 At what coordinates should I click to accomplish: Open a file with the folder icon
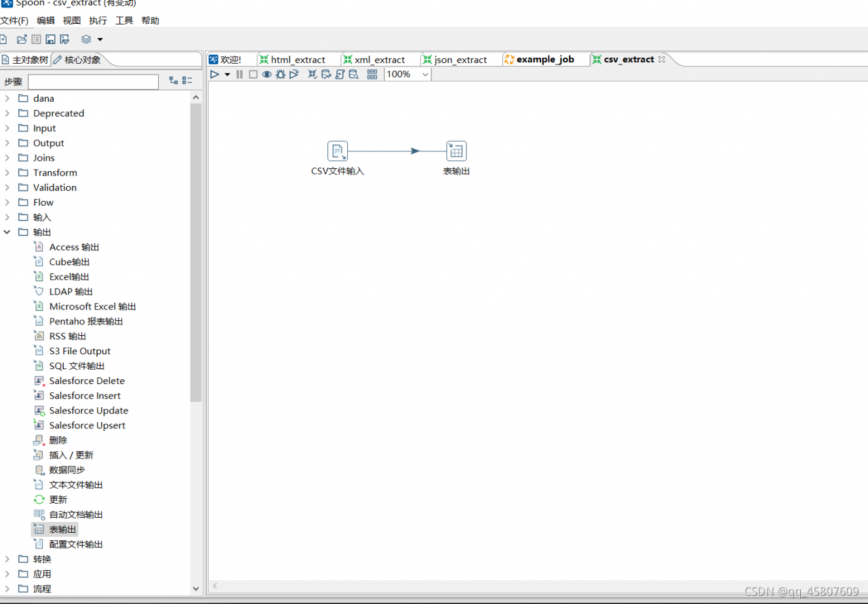[x=22, y=39]
